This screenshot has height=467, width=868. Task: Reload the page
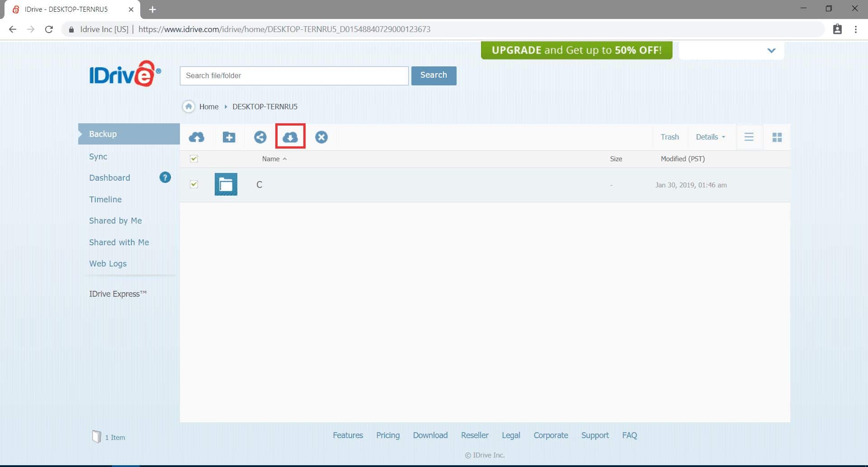(49, 29)
